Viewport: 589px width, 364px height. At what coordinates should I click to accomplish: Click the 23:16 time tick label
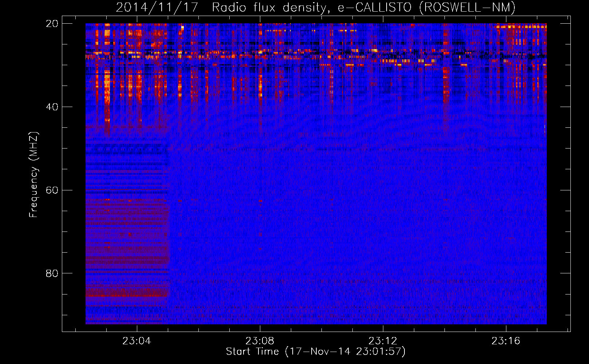(506, 341)
